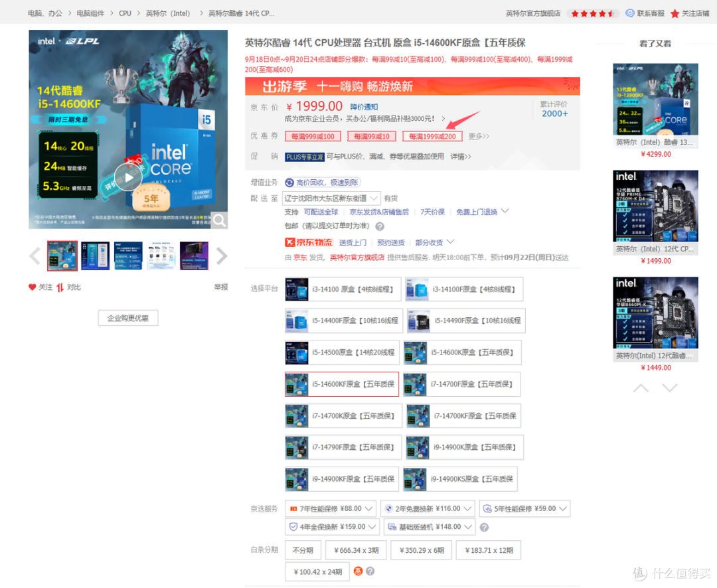Click 2000+ cumulative reviews count
The image size is (717, 588).
(554, 113)
